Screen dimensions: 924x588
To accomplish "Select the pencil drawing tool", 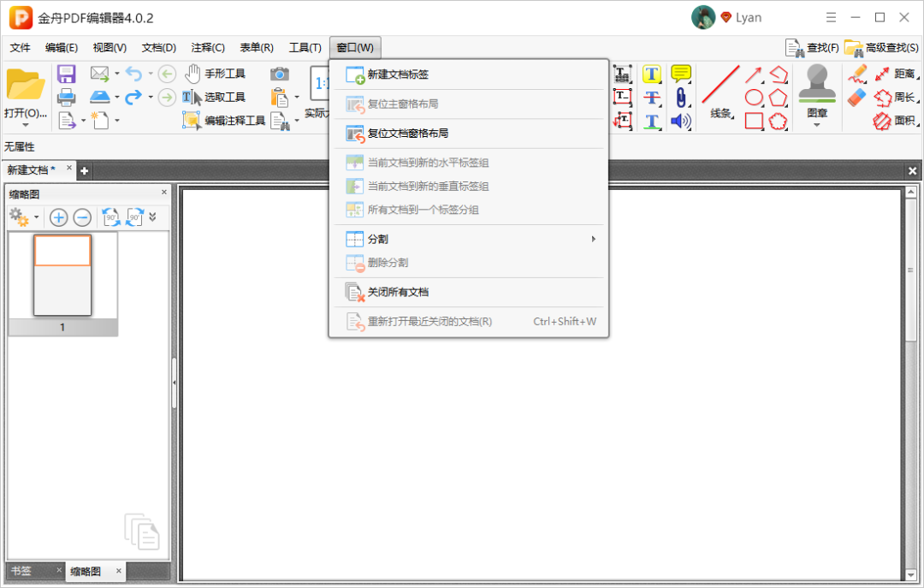I will pyautogui.click(x=857, y=74).
